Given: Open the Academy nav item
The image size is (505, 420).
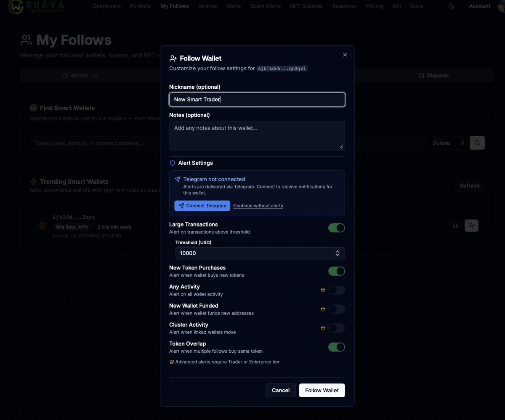Looking at the screenshot, I should pos(344,6).
